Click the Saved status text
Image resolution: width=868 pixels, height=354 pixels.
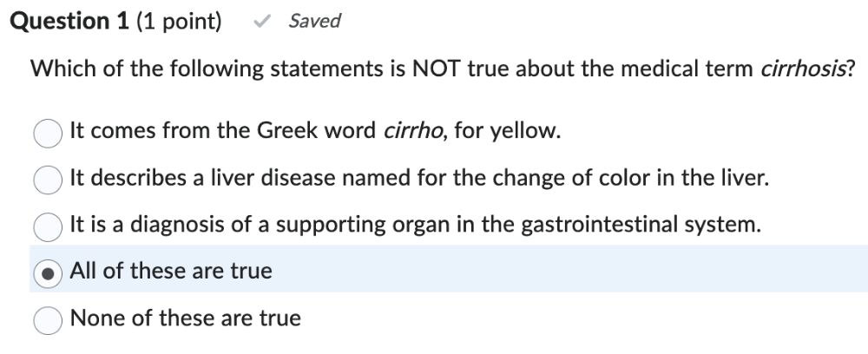click(314, 21)
